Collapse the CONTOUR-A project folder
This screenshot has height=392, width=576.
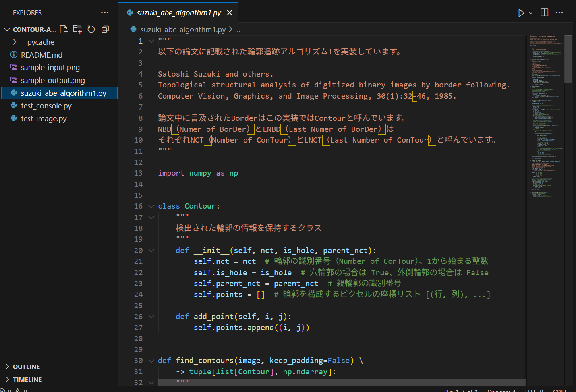pos(7,29)
